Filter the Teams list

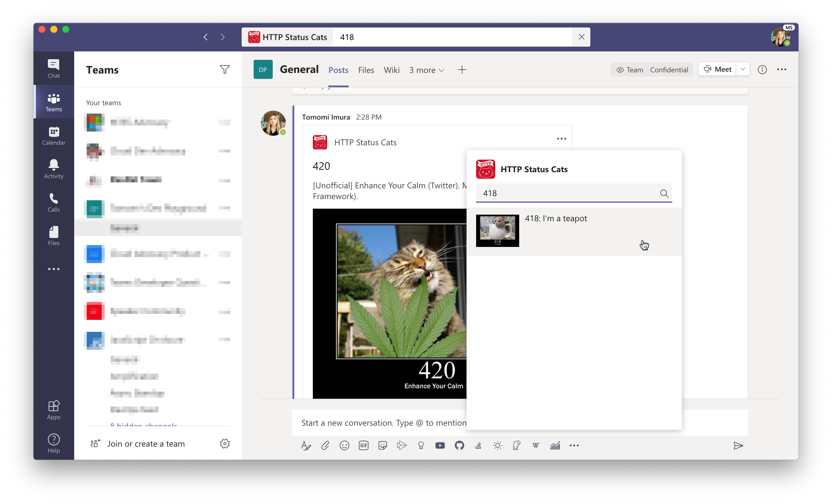coord(225,70)
